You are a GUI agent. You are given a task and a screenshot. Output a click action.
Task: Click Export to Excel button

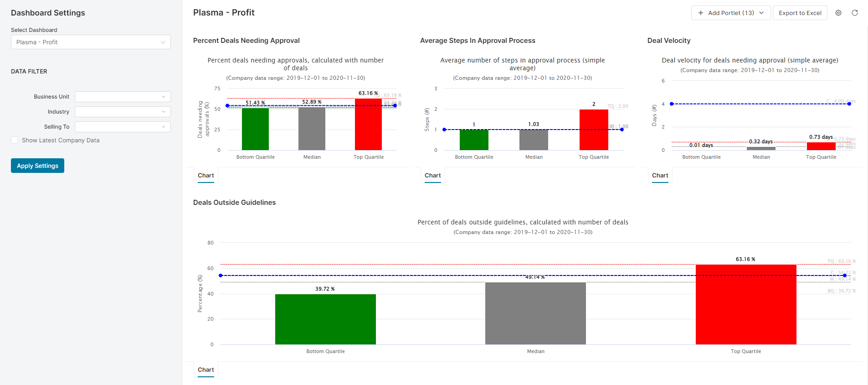pos(800,13)
